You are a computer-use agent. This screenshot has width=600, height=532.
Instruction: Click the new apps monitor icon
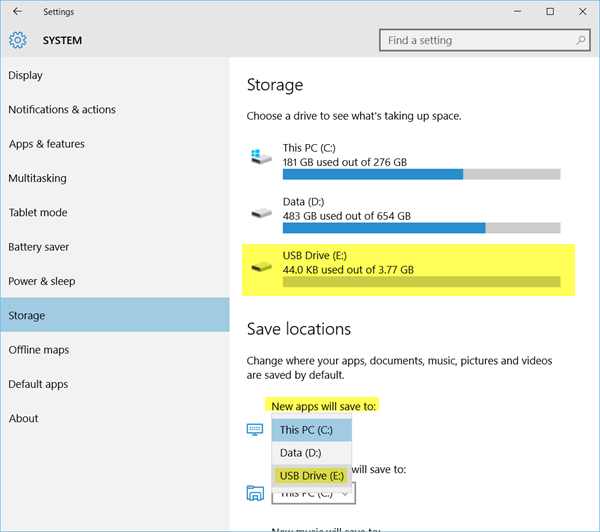(255, 429)
